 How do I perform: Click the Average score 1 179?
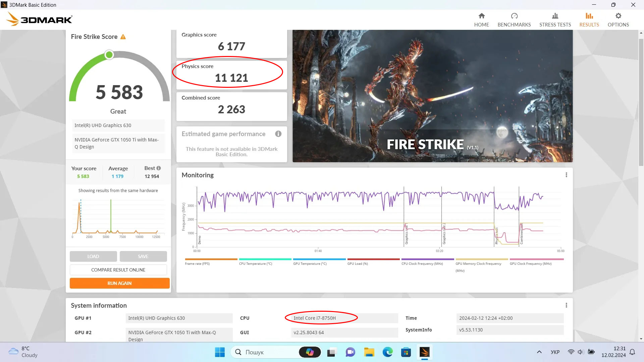click(x=117, y=176)
